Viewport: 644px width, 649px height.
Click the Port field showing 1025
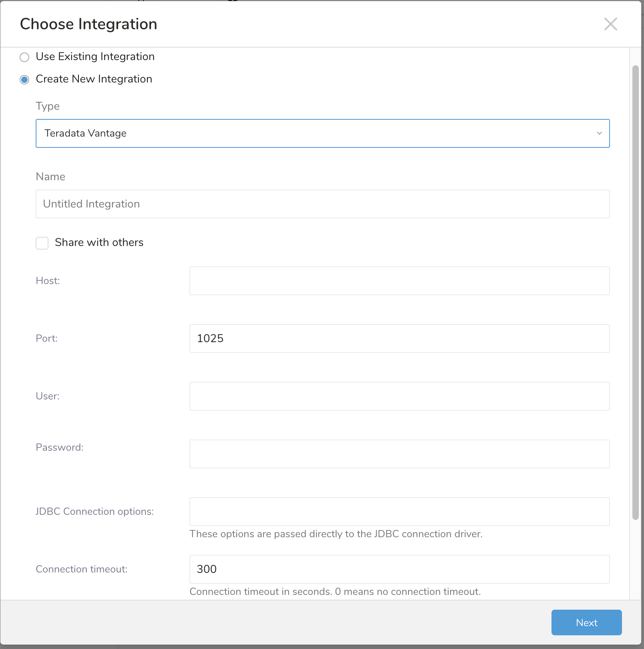coord(399,339)
